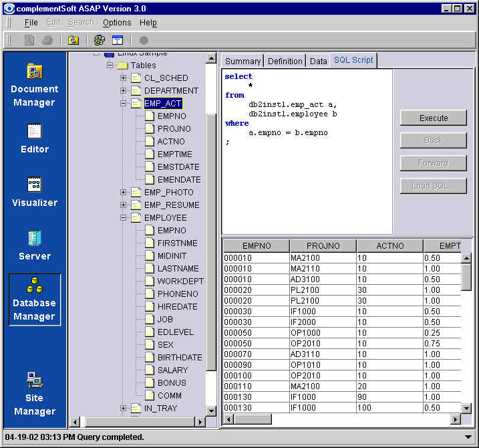Expand the IN_TRAY table node
The width and height of the screenshot is (479, 448).
(x=123, y=408)
